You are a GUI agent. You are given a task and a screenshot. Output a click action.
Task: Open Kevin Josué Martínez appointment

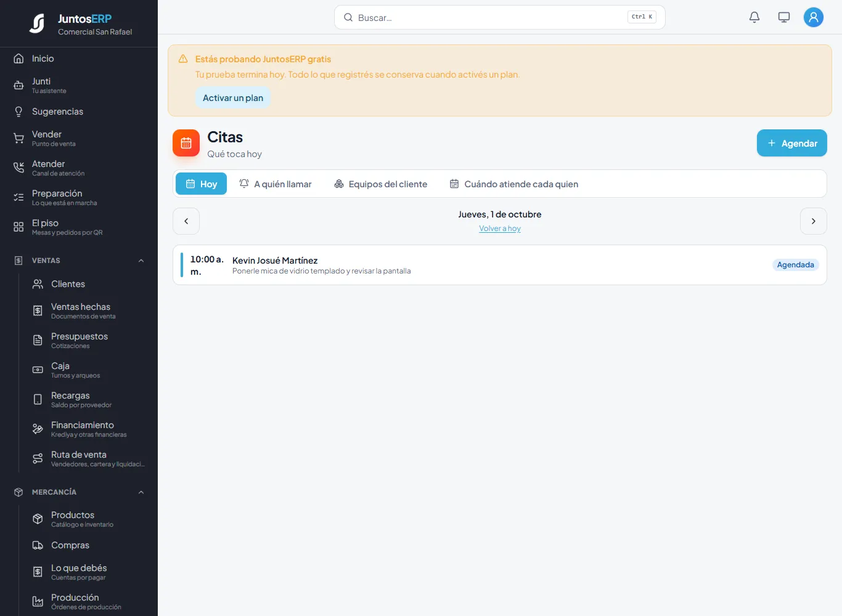click(x=500, y=265)
